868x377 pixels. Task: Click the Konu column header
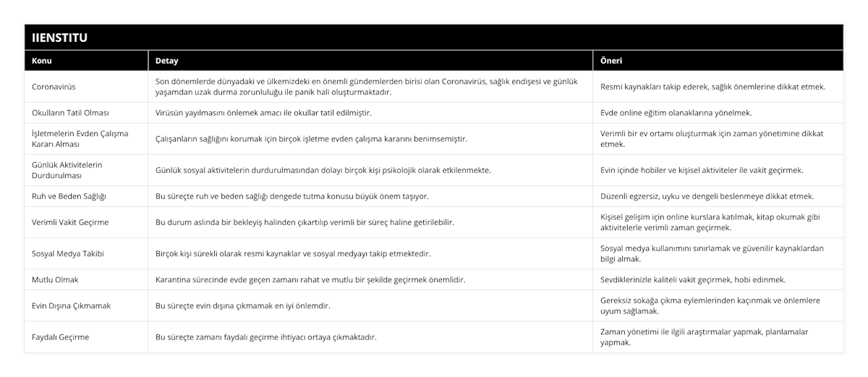coord(42,61)
